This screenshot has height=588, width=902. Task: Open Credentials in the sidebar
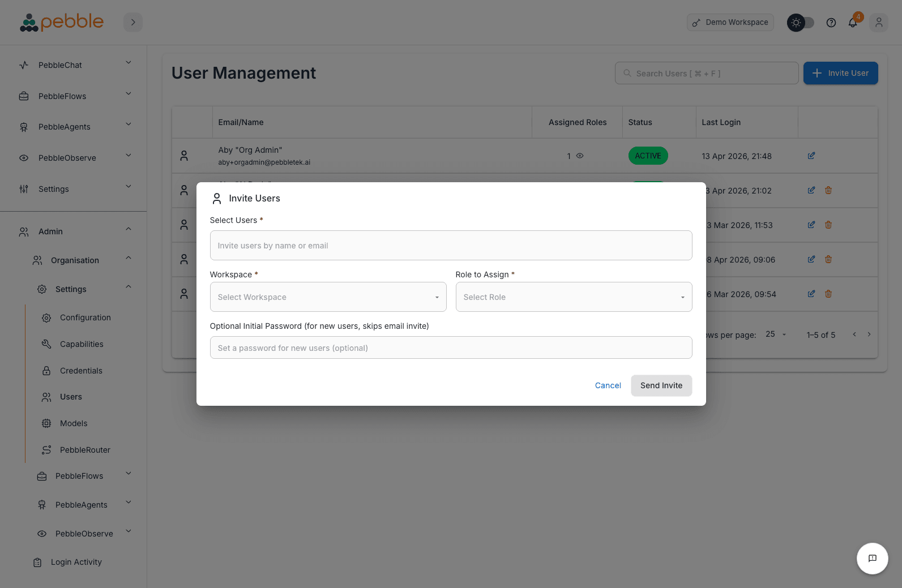click(x=81, y=371)
